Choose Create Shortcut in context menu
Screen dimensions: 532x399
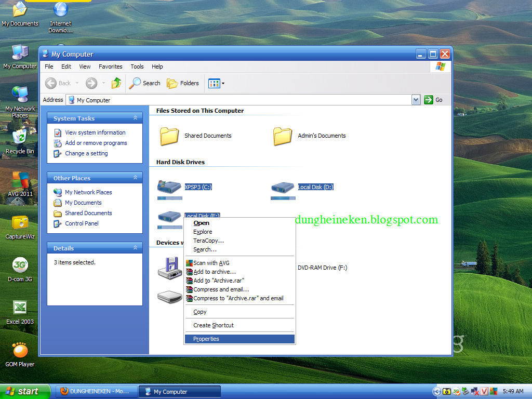pyautogui.click(x=239, y=325)
